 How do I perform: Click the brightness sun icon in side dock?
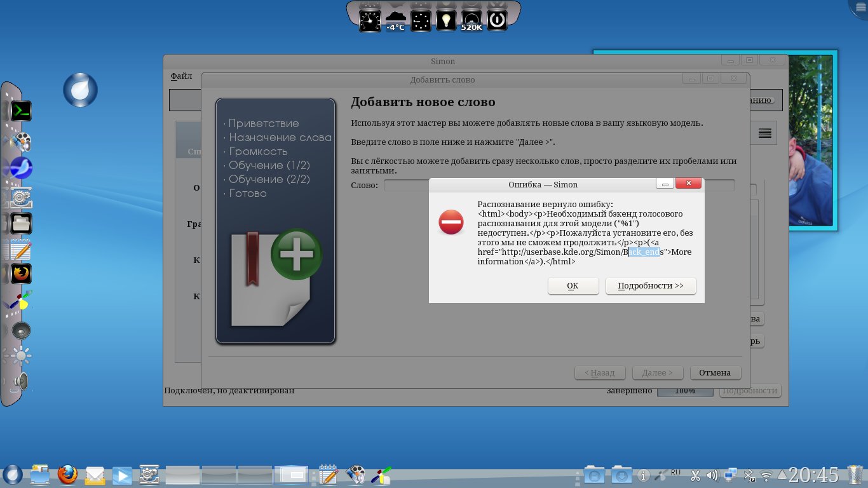click(x=22, y=355)
